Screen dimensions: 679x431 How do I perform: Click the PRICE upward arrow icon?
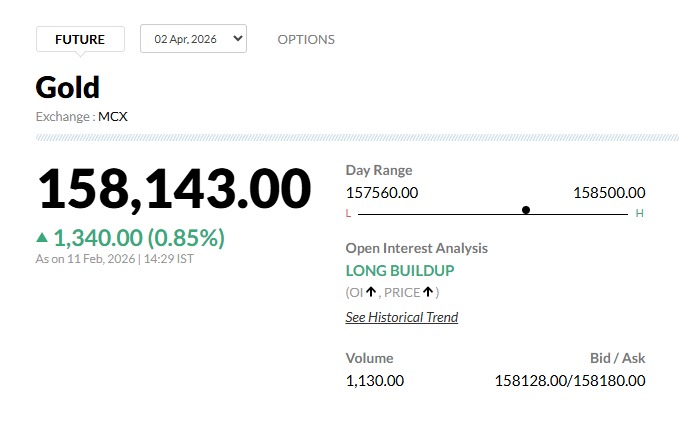click(428, 292)
